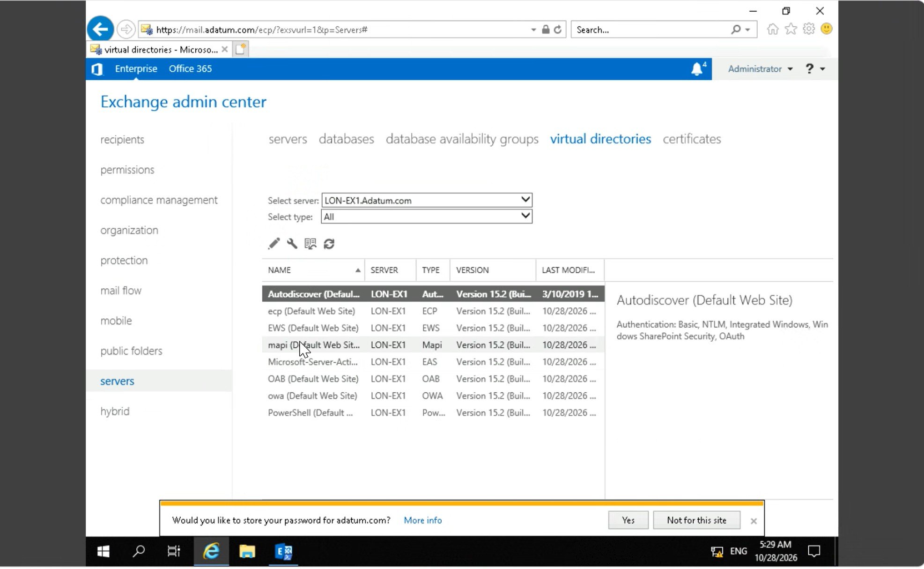Open browser home icon
This screenshot has width=924, height=569.
tap(773, 30)
